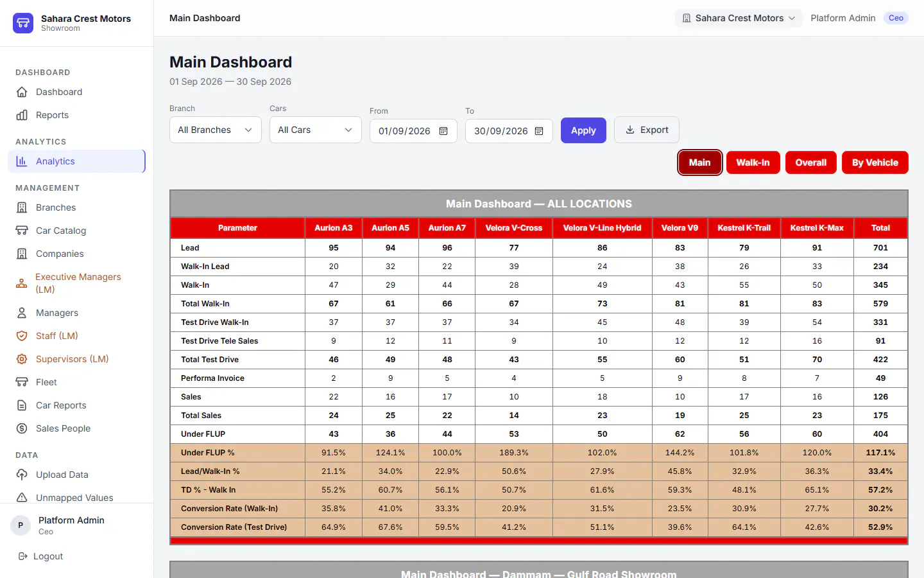Open the Sales People sidebar link

77,428
